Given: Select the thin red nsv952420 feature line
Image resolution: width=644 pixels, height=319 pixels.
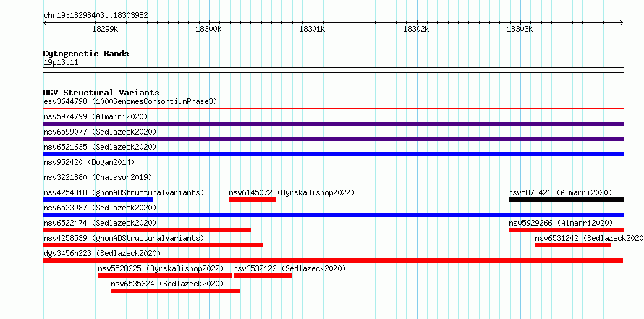Looking at the screenshot, I should 333,169.
